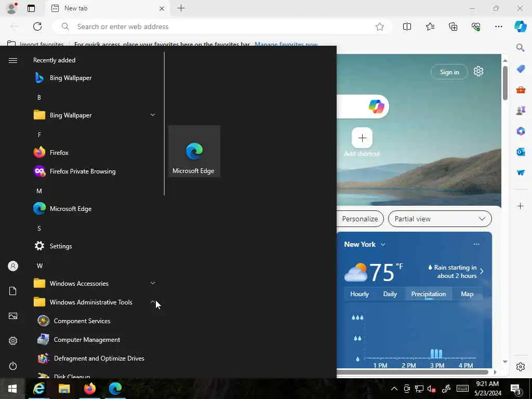
Task: Open the weather card more options
Action: coord(476,244)
